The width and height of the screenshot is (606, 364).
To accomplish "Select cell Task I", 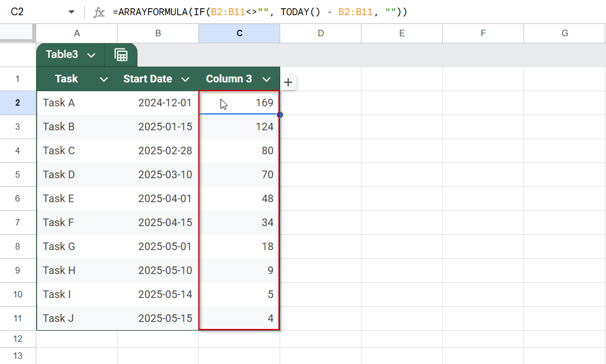I will (77, 294).
